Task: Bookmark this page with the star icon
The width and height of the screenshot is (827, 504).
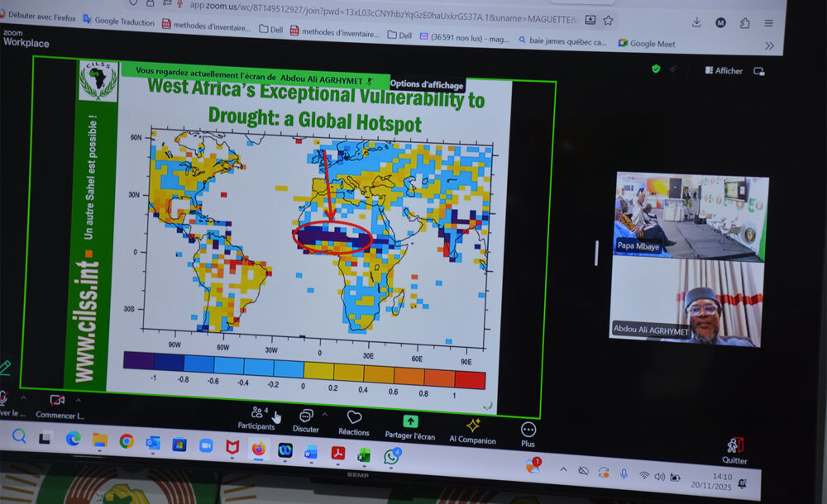Action: click(608, 20)
